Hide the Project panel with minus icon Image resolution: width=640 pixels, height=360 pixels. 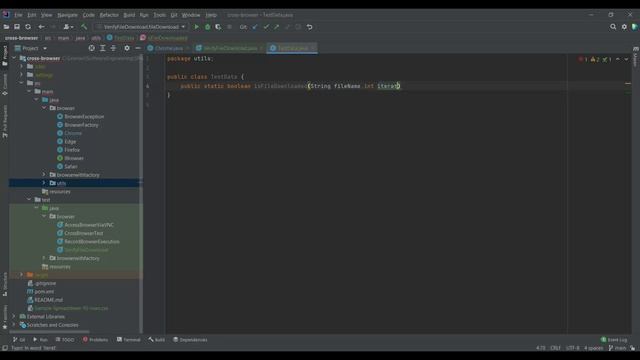coord(138,48)
